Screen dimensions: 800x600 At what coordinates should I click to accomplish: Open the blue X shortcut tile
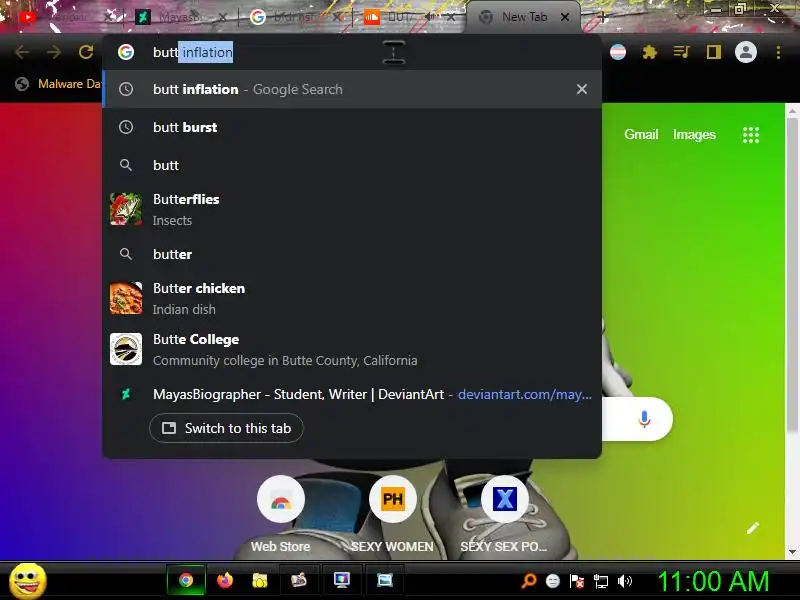point(504,514)
